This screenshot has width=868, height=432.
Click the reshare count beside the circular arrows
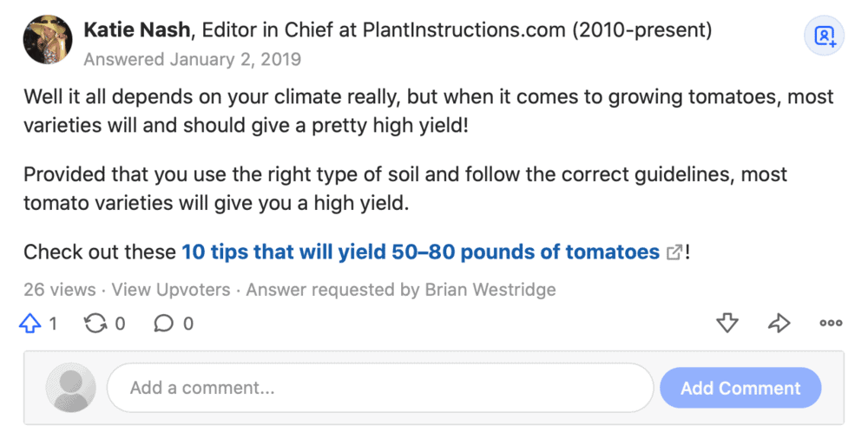pyautogui.click(x=120, y=324)
